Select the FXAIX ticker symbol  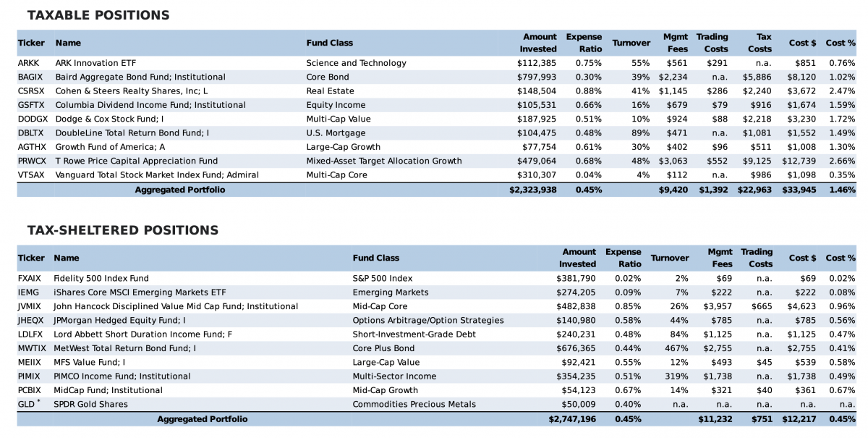(x=31, y=278)
